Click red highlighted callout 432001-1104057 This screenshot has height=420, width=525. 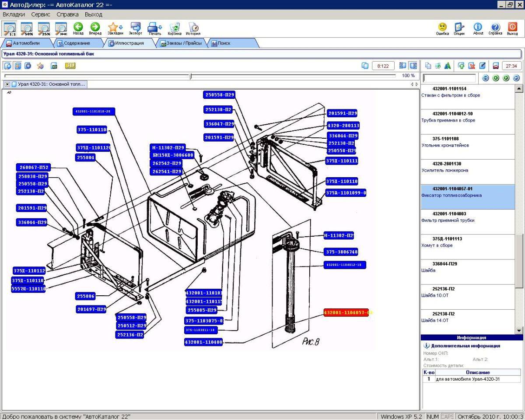347,313
